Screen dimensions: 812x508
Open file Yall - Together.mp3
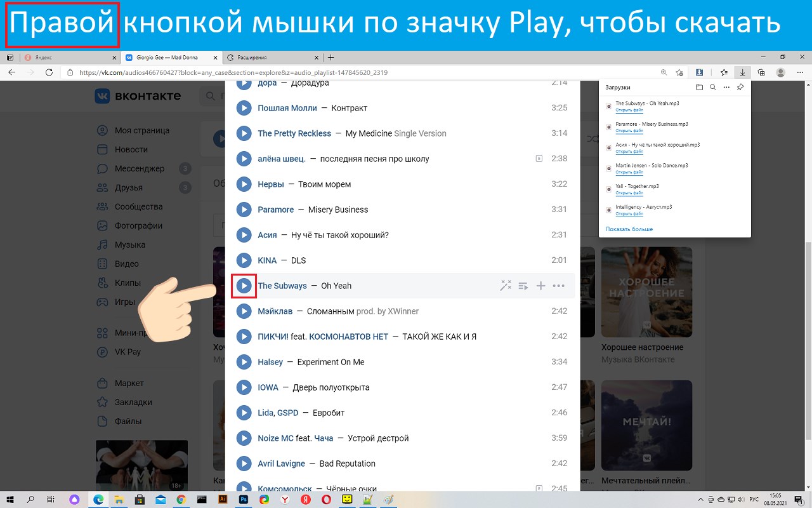[x=629, y=193]
